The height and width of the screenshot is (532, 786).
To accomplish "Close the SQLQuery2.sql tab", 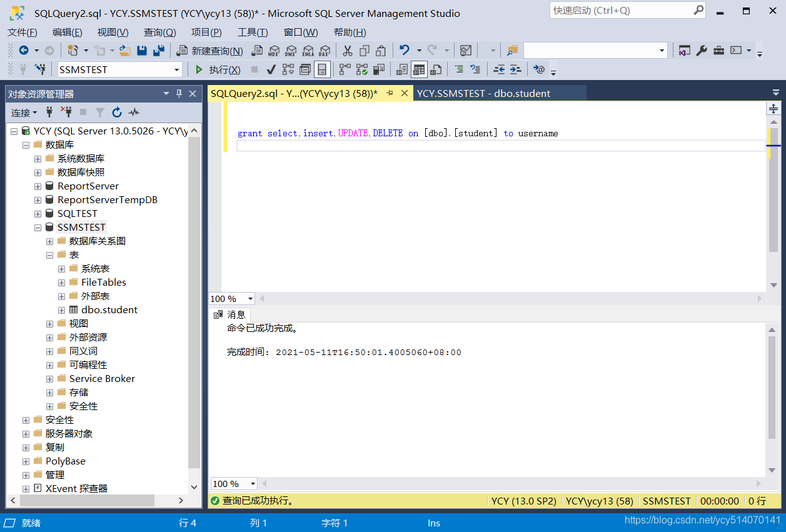I will coord(405,93).
